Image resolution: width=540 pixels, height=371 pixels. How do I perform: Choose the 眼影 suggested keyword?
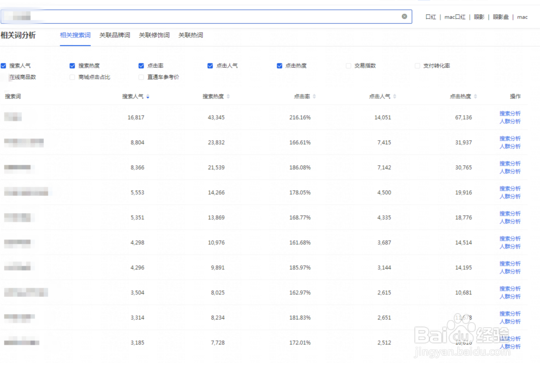click(479, 17)
